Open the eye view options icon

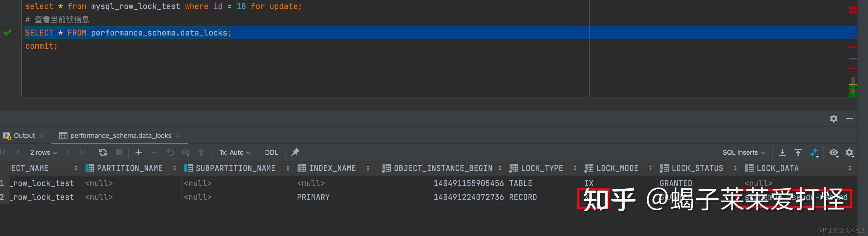point(834,153)
